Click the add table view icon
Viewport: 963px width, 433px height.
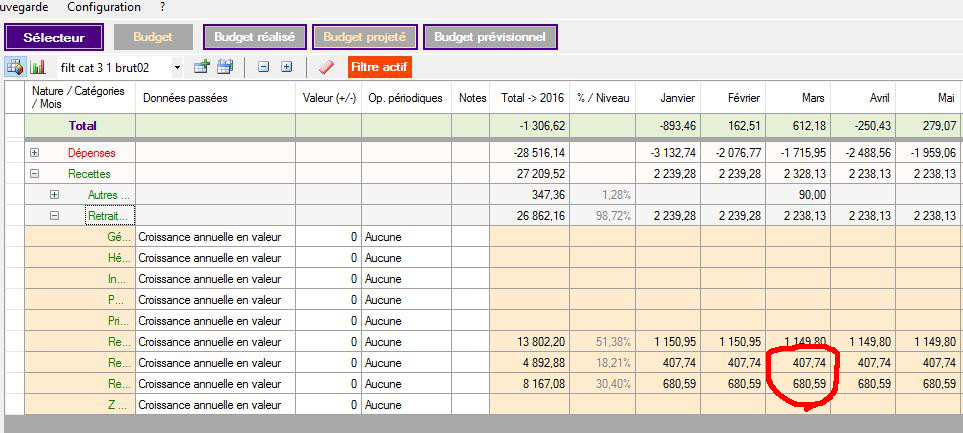click(x=201, y=67)
